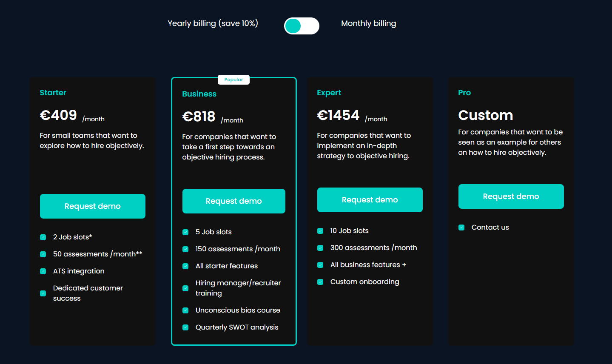
Task: Toggle the yearly/monthly billing switch
Action: [x=302, y=26]
